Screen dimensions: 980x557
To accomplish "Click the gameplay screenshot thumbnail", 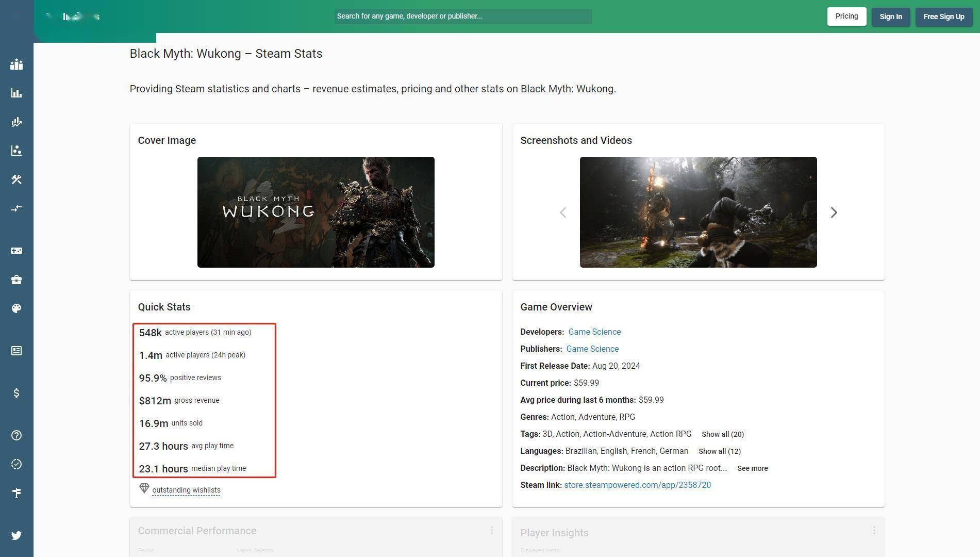I will pyautogui.click(x=698, y=212).
